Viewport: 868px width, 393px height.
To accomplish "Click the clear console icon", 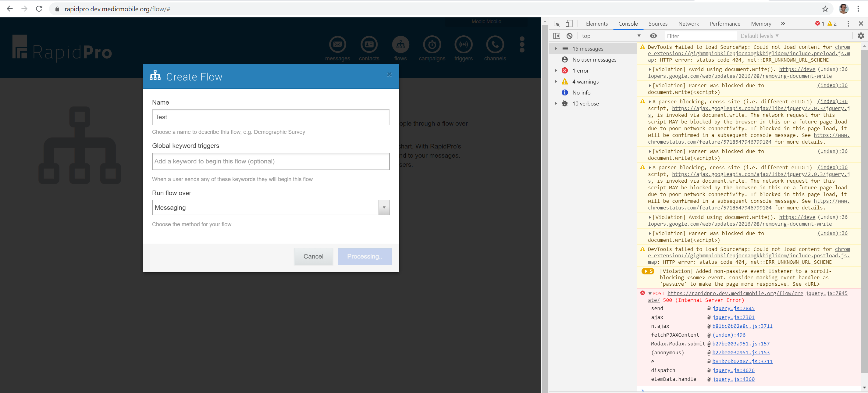I will point(570,36).
